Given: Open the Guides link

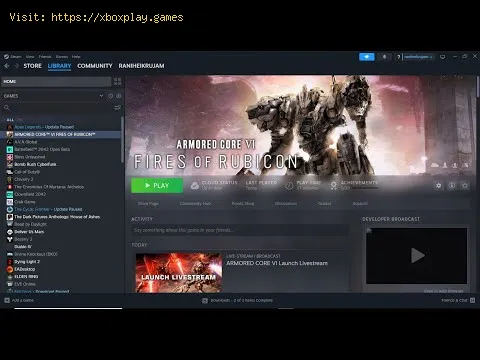Looking at the screenshot, I should (x=325, y=203).
